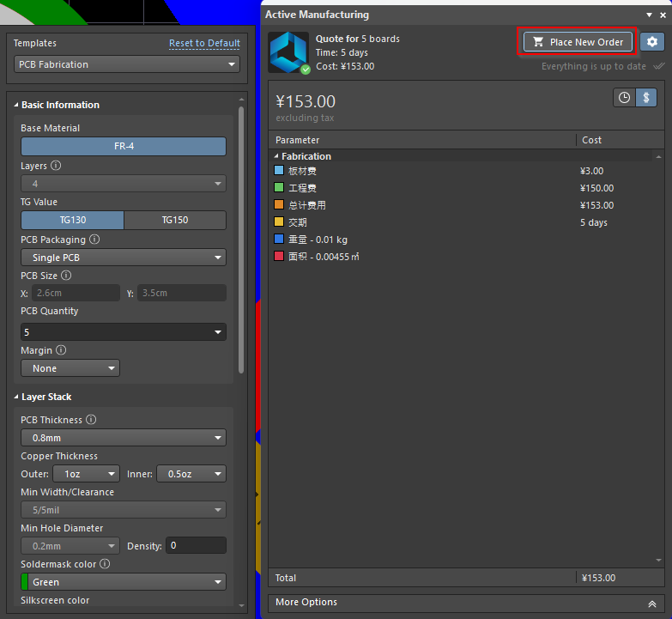Click the green Soldermask color swatch

click(24, 582)
